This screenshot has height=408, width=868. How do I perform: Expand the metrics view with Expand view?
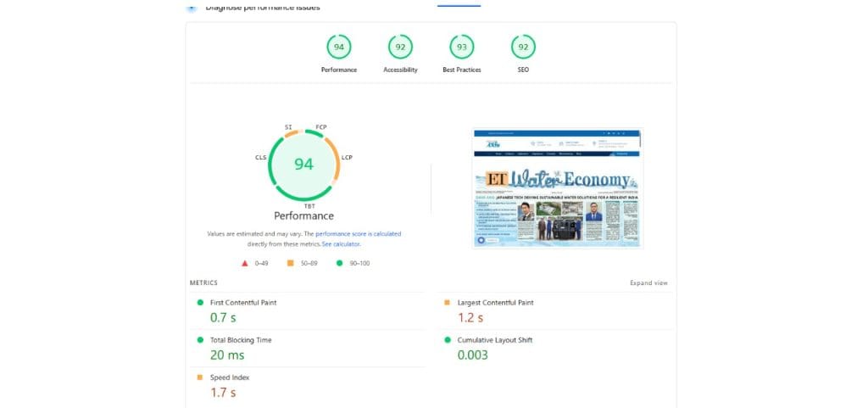(x=648, y=282)
